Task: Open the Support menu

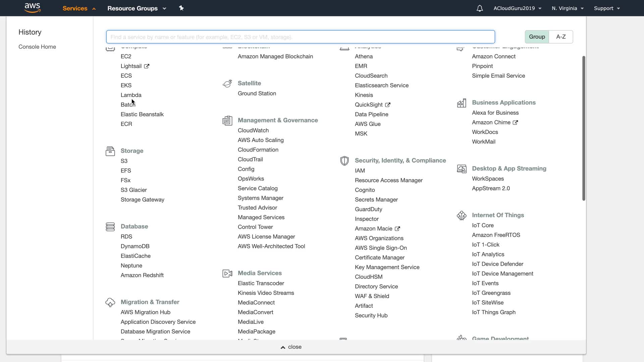Action: point(606,8)
